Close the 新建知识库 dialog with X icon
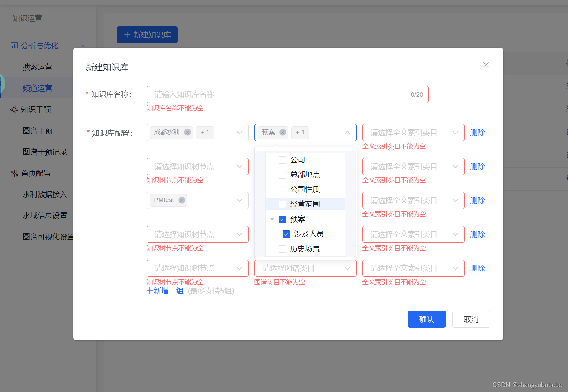This screenshot has height=392, width=568. point(486,65)
